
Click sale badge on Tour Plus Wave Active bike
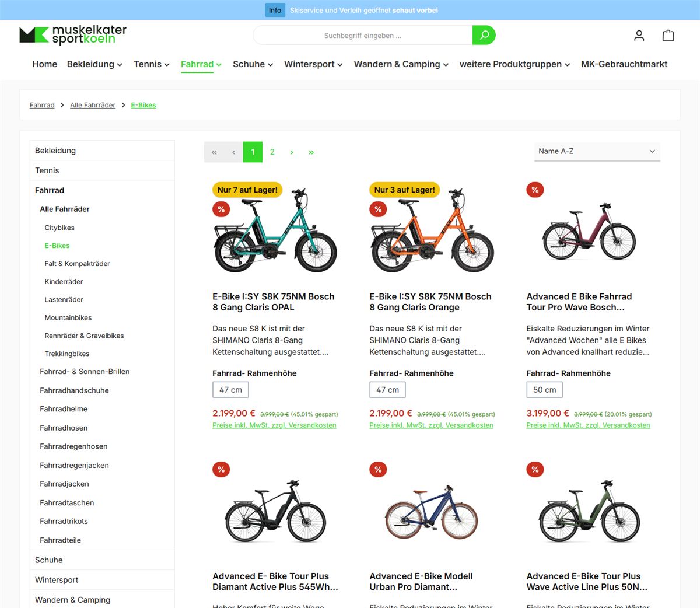pos(535,469)
